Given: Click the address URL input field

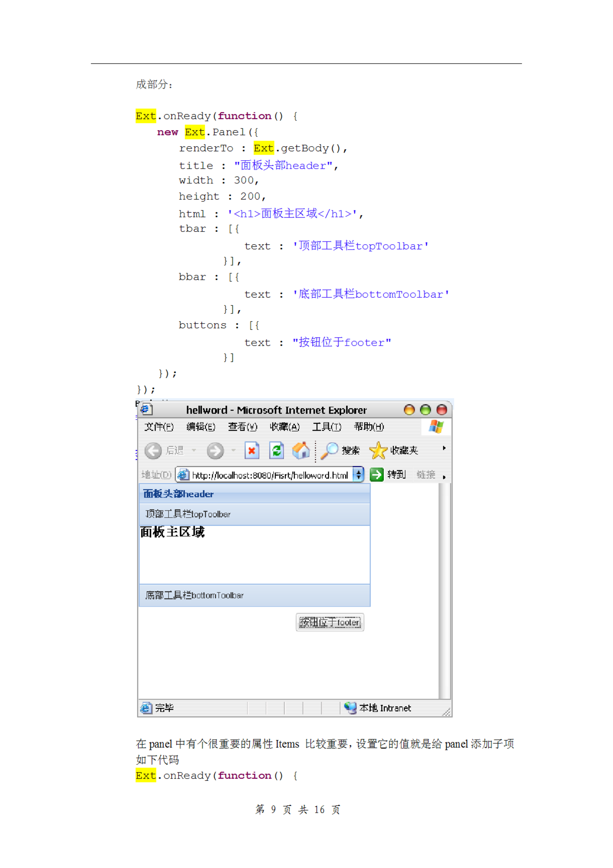Looking at the screenshot, I should pos(270,475).
